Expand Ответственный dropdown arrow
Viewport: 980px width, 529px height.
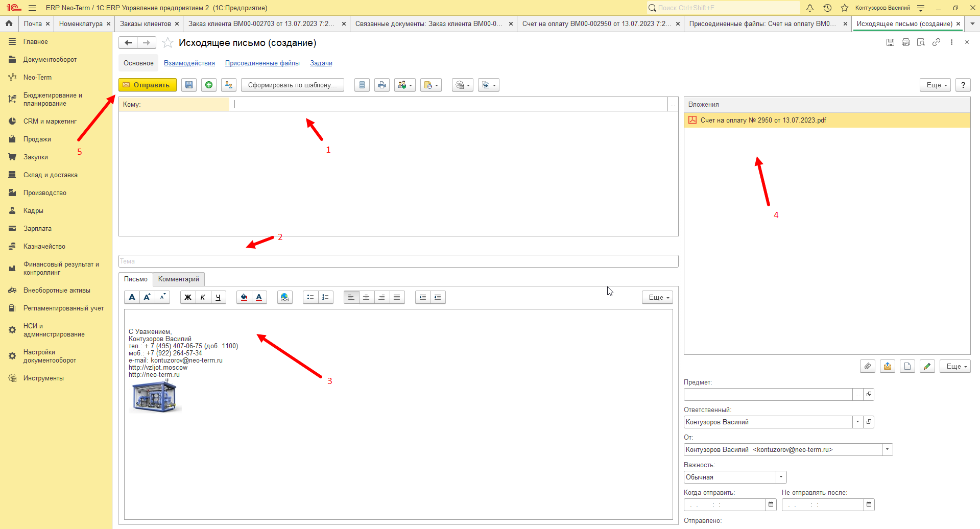(857, 422)
